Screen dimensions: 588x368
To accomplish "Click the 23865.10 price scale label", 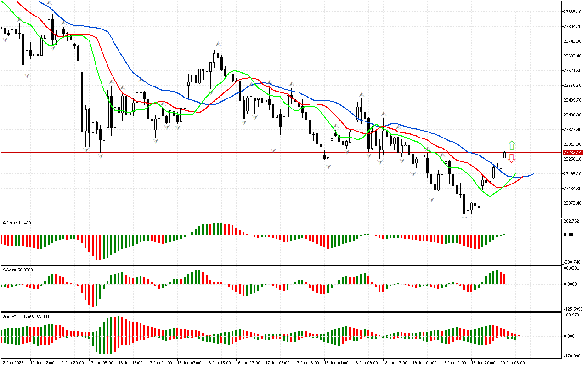I will point(572,11).
